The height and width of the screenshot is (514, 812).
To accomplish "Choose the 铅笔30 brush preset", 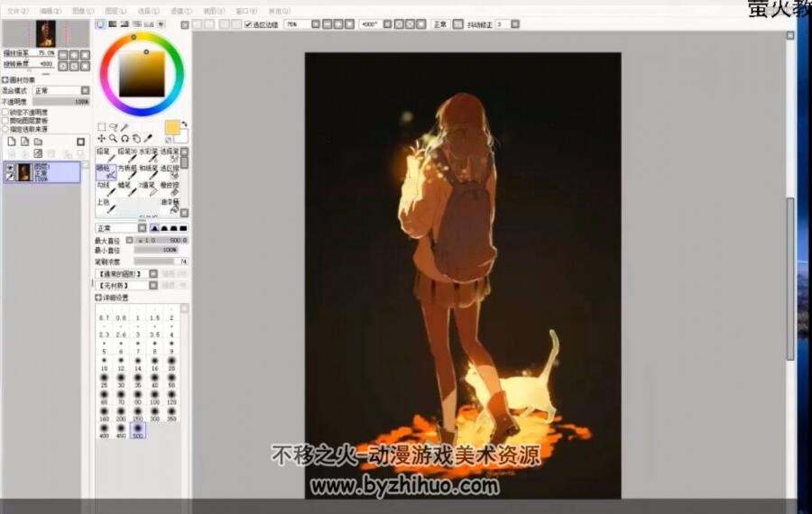I will pyautogui.click(x=127, y=155).
